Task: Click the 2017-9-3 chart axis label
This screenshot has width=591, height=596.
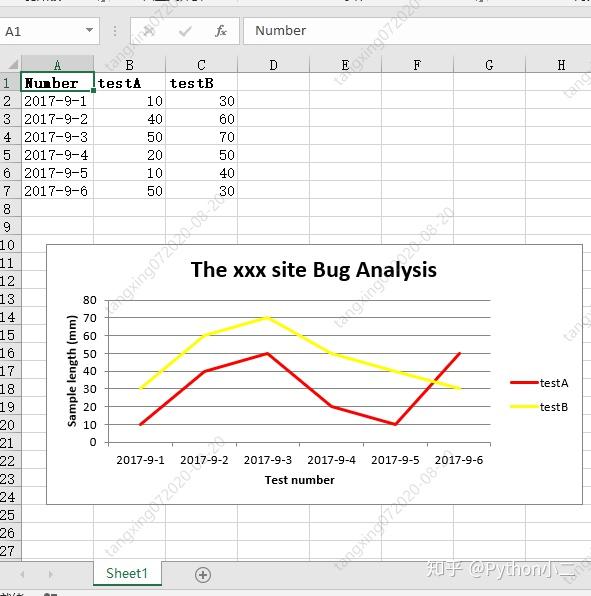Action: (268, 460)
